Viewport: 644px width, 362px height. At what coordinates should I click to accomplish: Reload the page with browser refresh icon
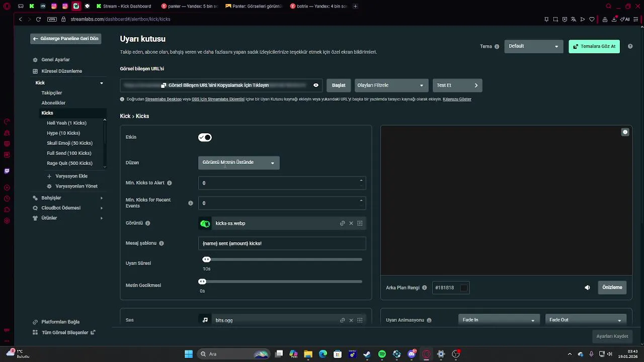pyautogui.click(x=38, y=19)
